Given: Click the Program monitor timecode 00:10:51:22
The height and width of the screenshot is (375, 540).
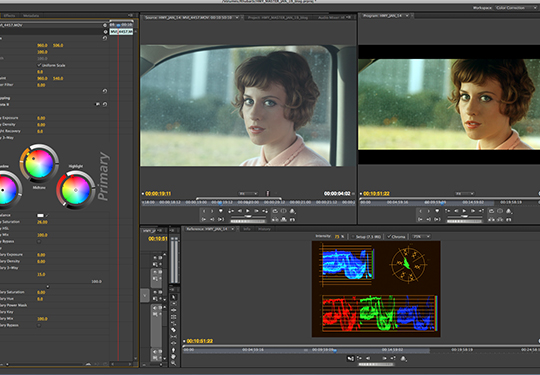Looking at the screenshot, I should [x=376, y=194].
